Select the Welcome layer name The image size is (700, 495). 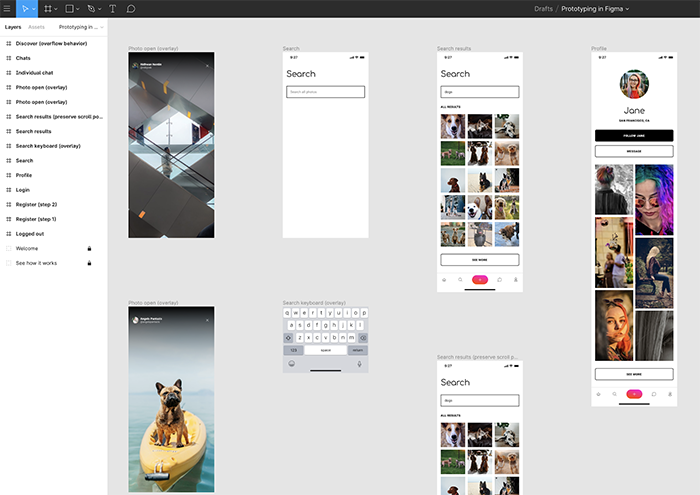click(27, 249)
